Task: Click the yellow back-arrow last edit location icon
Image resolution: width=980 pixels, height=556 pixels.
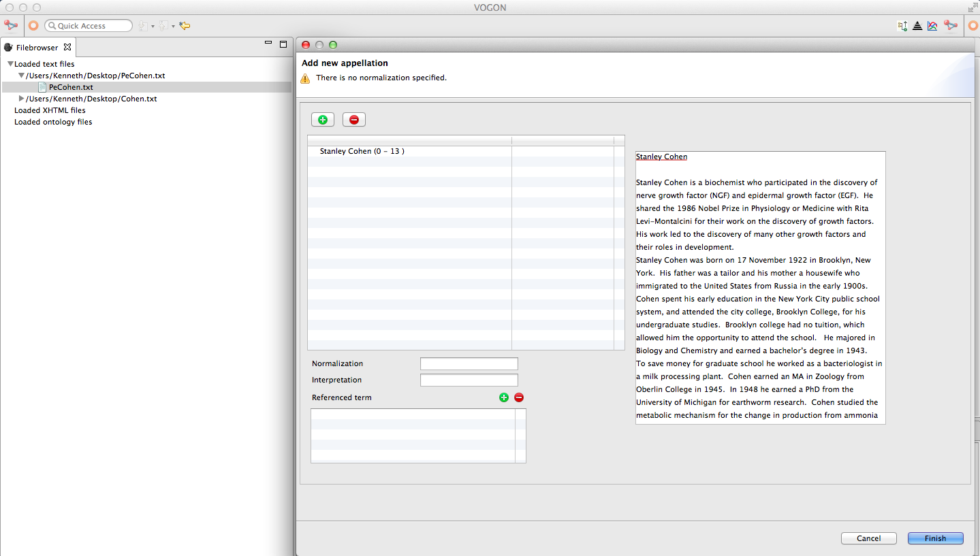Action: coord(185,26)
